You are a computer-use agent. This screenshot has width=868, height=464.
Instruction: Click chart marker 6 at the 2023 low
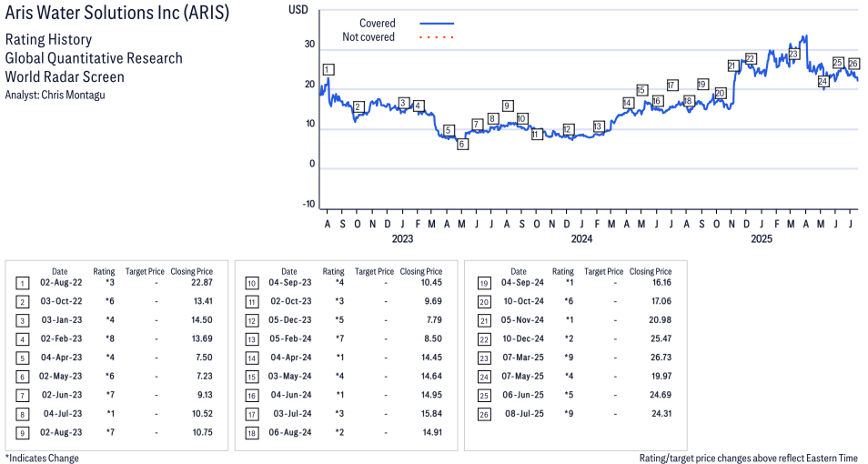pyautogui.click(x=462, y=144)
